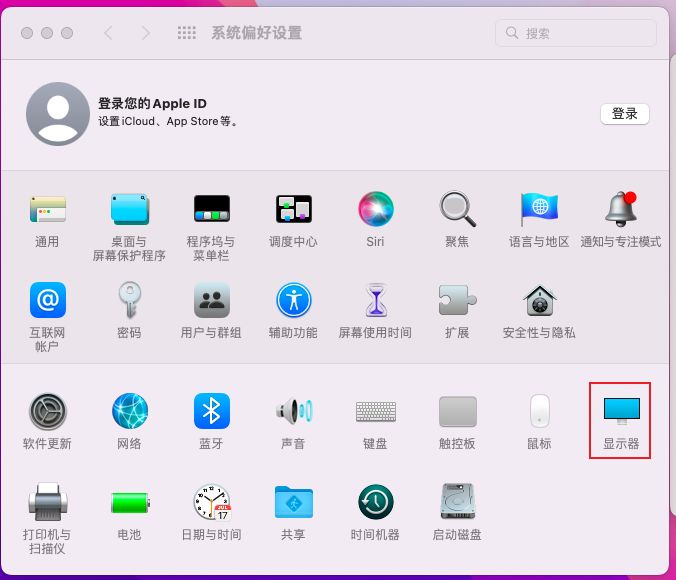Screen dimensions: 676x580
Task: Show all preferences with grid button
Action: 187,33
